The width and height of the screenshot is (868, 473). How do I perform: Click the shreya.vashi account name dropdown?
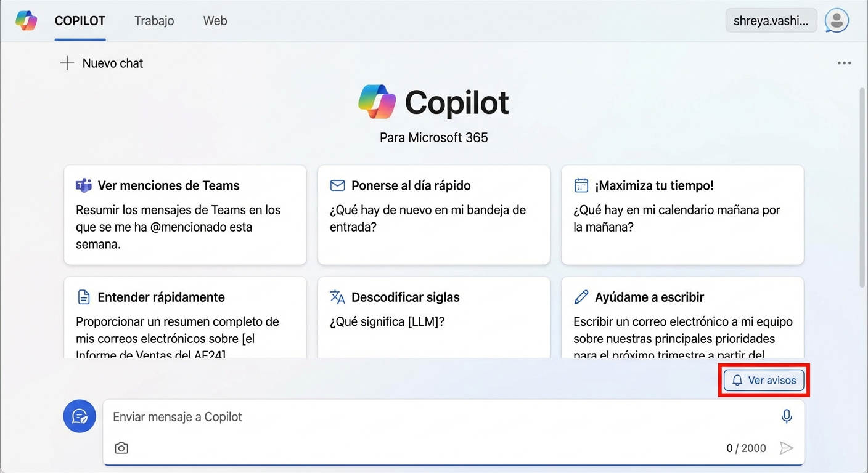tap(771, 20)
